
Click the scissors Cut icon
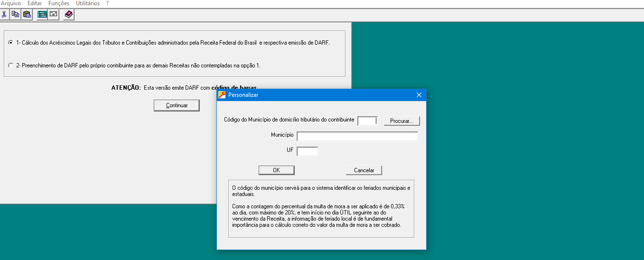pyautogui.click(x=4, y=14)
